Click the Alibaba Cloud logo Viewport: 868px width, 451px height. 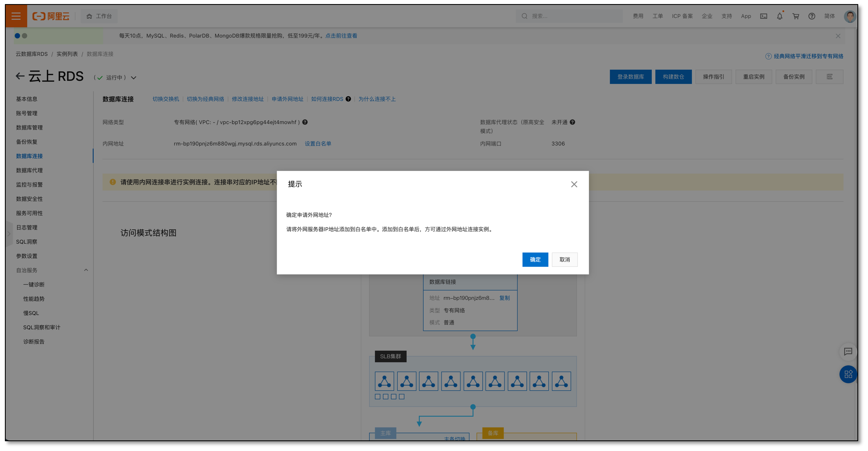coord(51,16)
